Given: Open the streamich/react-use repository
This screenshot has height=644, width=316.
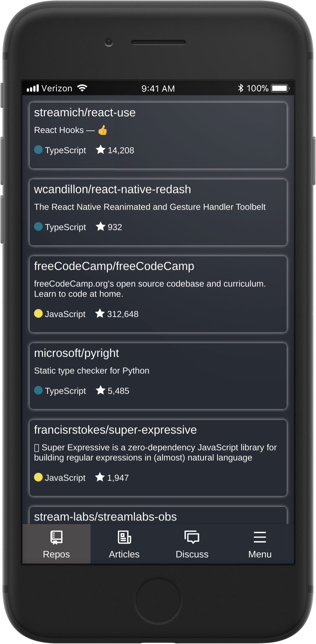Looking at the screenshot, I should [85, 113].
